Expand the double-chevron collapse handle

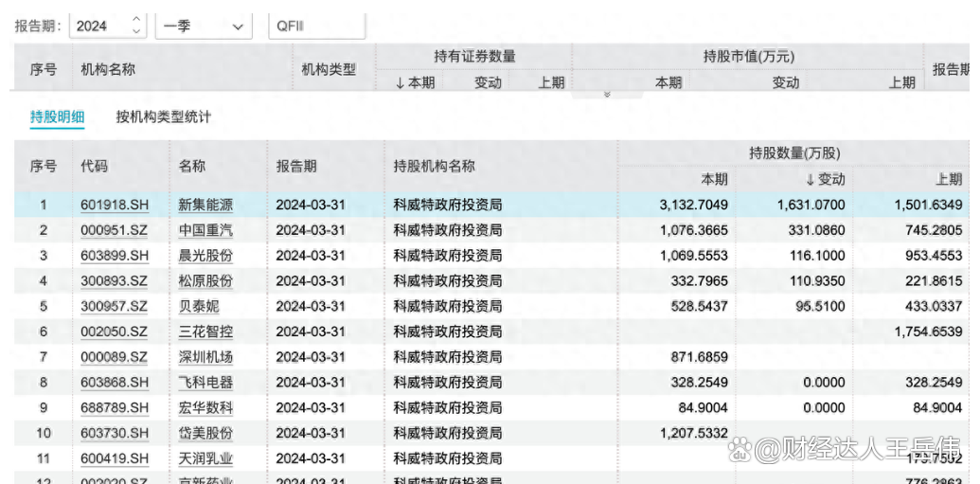click(x=606, y=95)
